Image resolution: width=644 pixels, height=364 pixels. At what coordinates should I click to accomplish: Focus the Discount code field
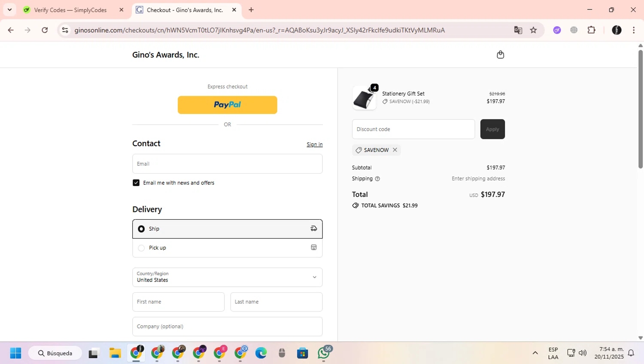413,129
